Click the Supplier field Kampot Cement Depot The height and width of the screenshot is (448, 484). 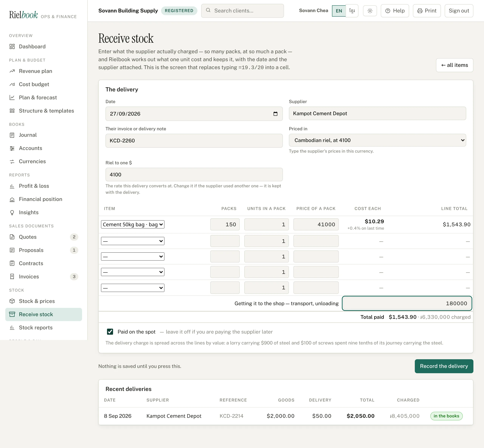click(377, 114)
